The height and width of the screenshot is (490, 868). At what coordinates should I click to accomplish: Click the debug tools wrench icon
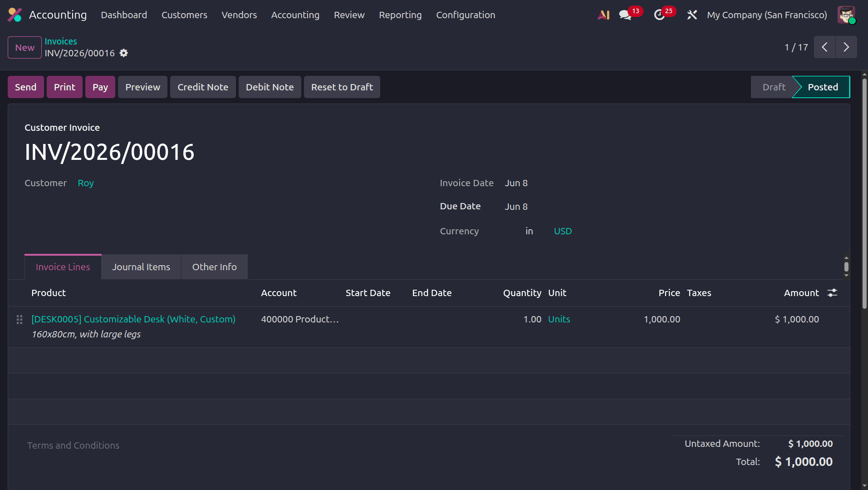pos(691,15)
